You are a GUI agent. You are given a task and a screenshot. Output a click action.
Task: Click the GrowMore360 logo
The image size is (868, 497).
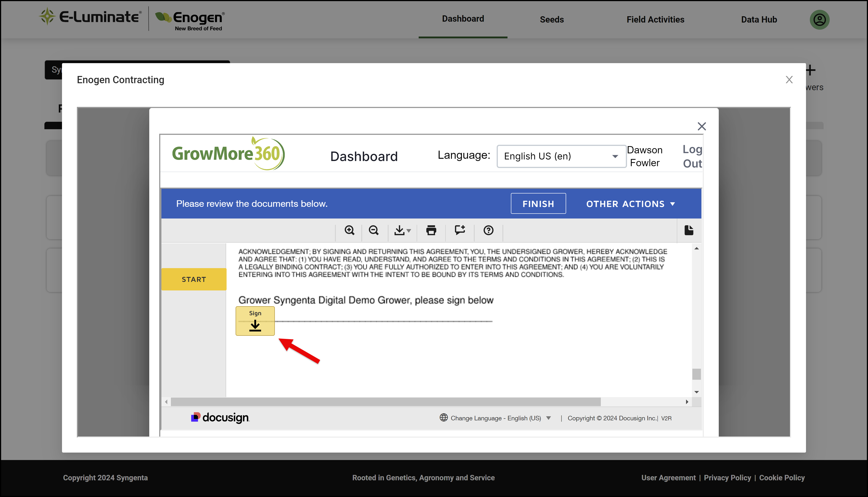[x=228, y=154]
